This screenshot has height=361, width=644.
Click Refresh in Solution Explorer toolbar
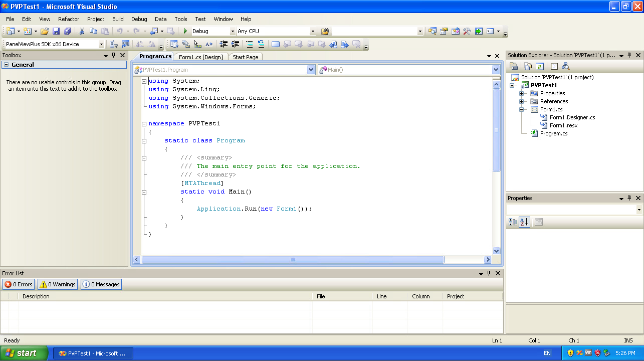[x=539, y=66]
